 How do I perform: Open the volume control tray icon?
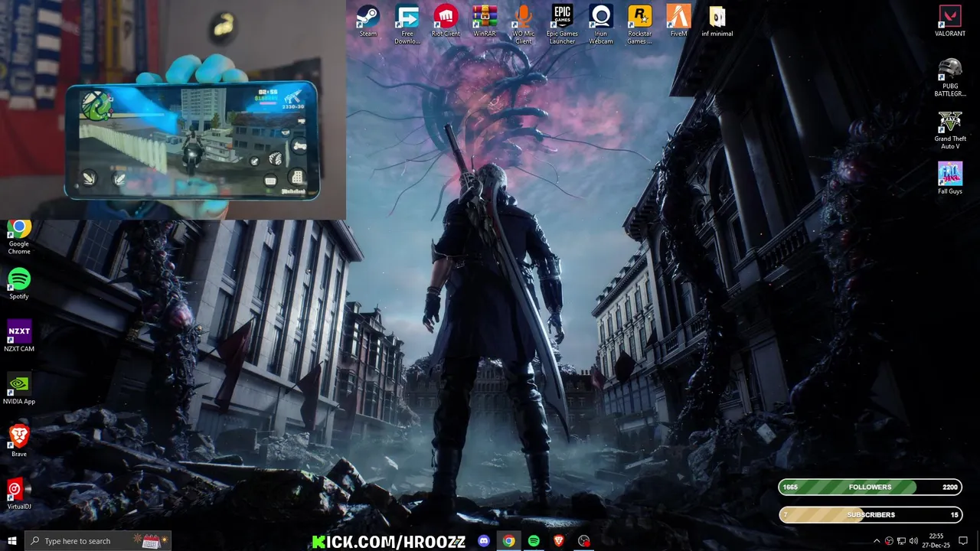913,541
